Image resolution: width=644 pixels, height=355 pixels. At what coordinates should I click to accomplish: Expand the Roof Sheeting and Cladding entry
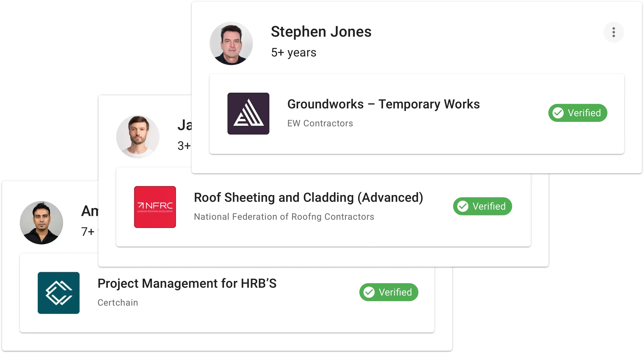[x=309, y=198]
